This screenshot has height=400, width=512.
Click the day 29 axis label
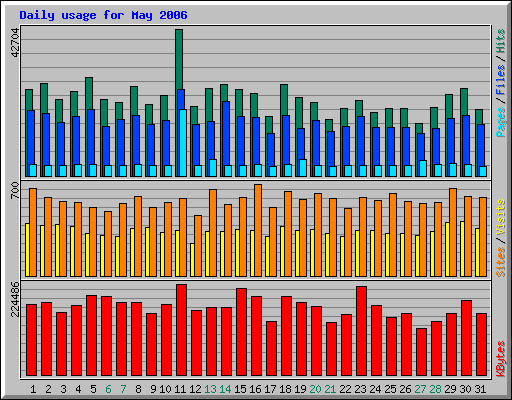point(450,389)
